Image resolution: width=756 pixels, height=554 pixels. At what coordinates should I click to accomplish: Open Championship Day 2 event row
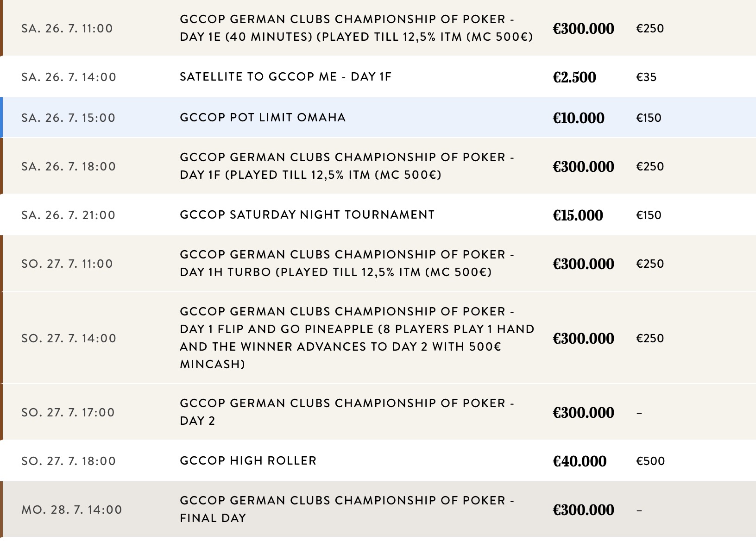pos(346,412)
